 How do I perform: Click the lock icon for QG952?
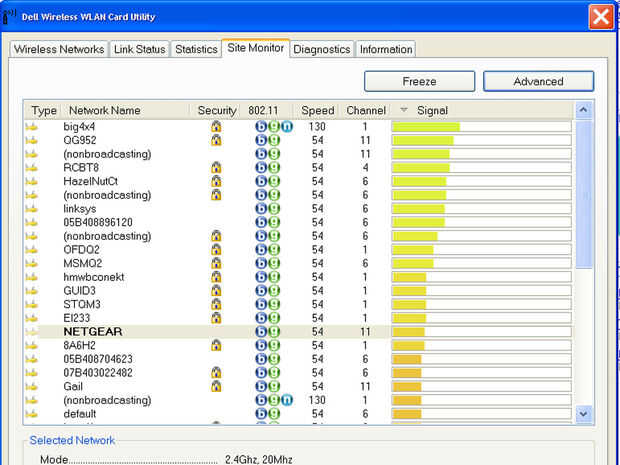click(x=216, y=140)
